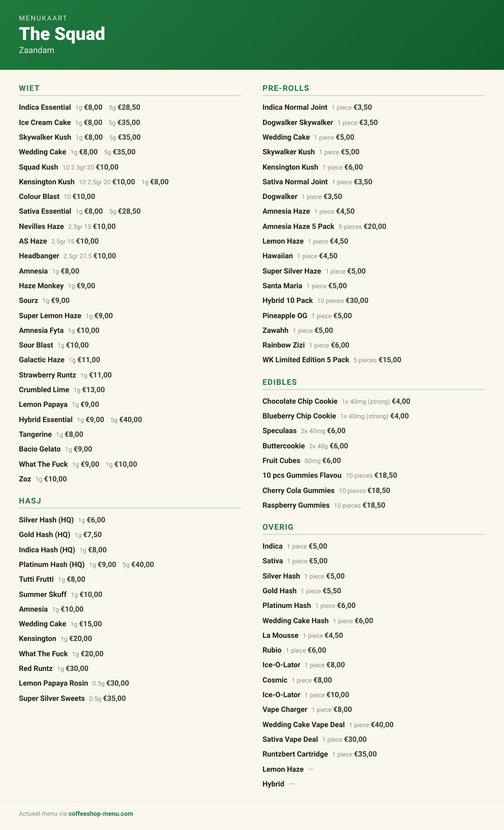Select the OVERIG section heading

(x=278, y=527)
